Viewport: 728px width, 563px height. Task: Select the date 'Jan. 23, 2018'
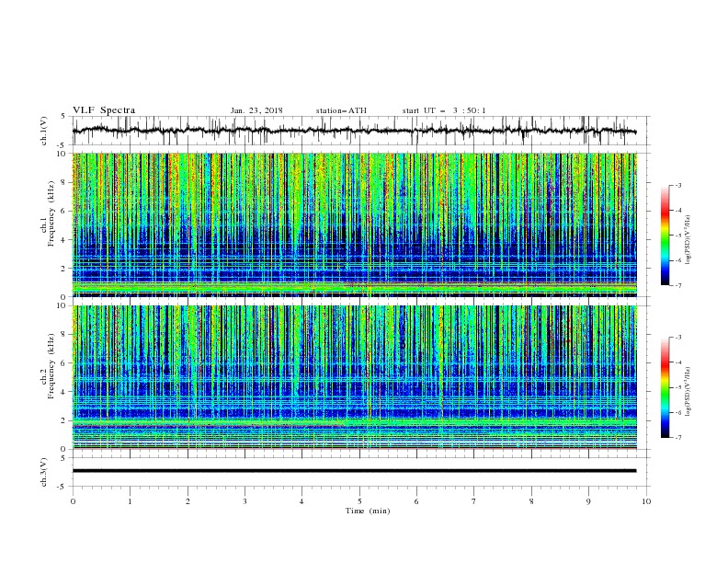256,110
